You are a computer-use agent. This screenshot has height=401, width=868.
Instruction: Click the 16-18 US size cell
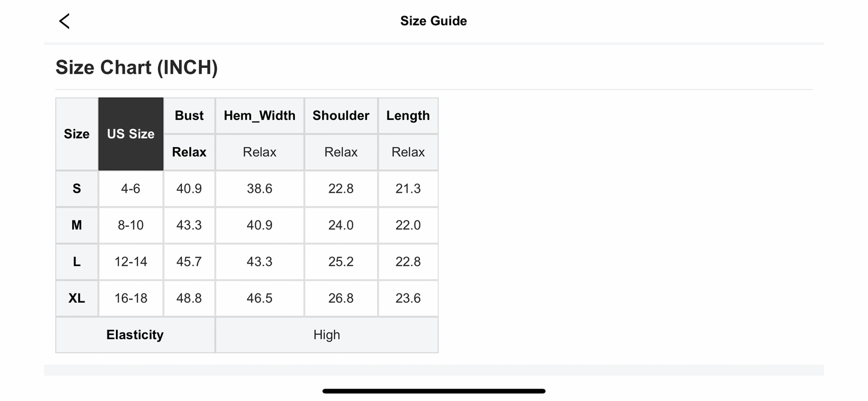[130, 298]
